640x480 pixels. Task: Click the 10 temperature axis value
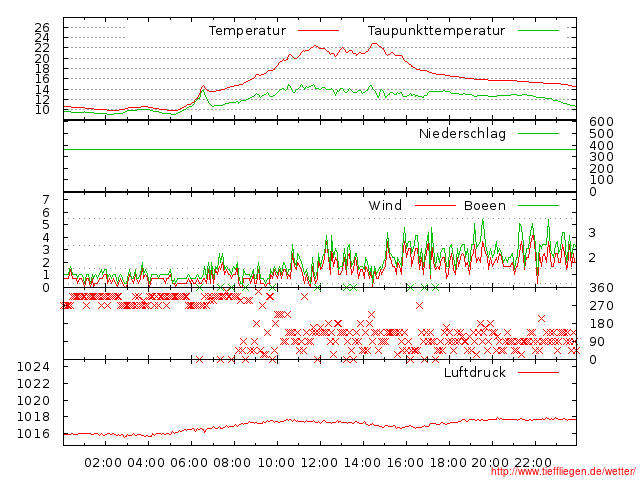[42, 110]
